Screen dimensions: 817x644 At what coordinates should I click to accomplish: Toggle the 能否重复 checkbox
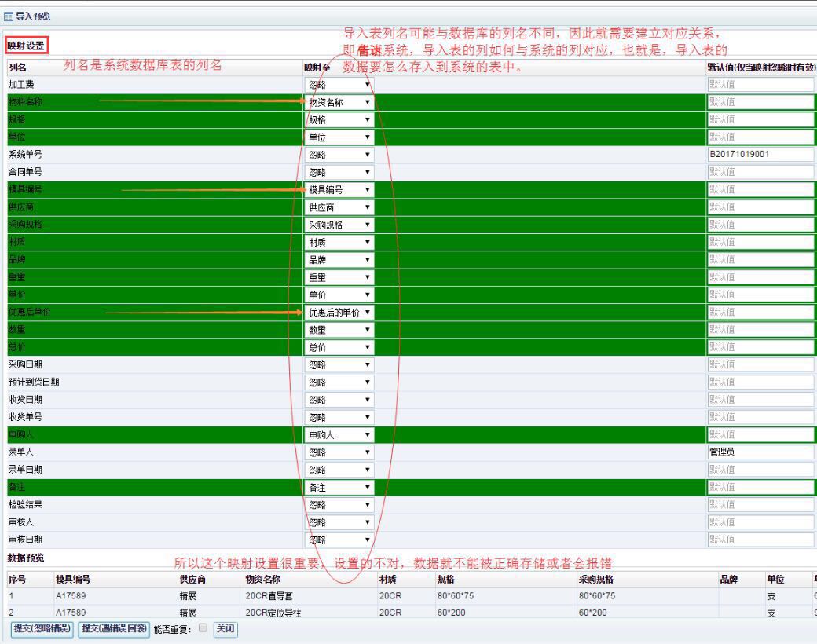tap(203, 628)
